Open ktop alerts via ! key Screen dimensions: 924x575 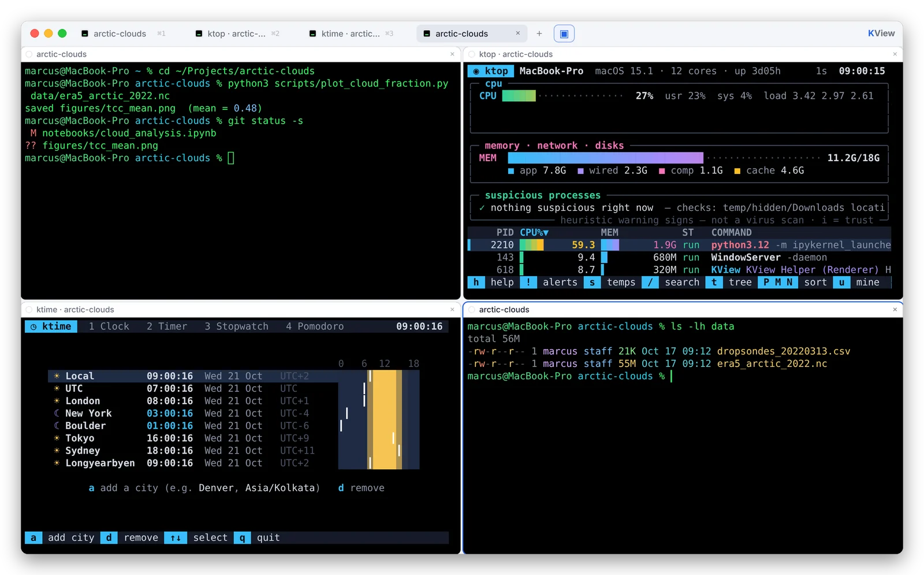[528, 282]
